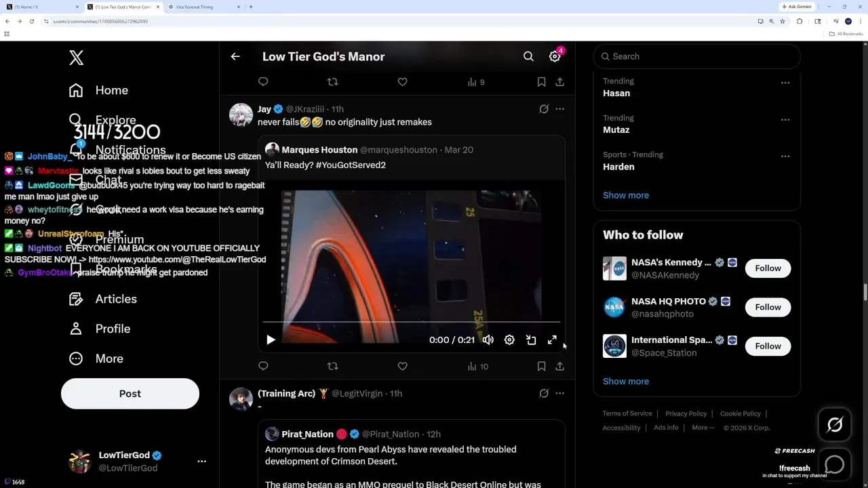868x488 pixels.
Task: Open Grok explain on Training Arc post
Action: click(x=544, y=394)
